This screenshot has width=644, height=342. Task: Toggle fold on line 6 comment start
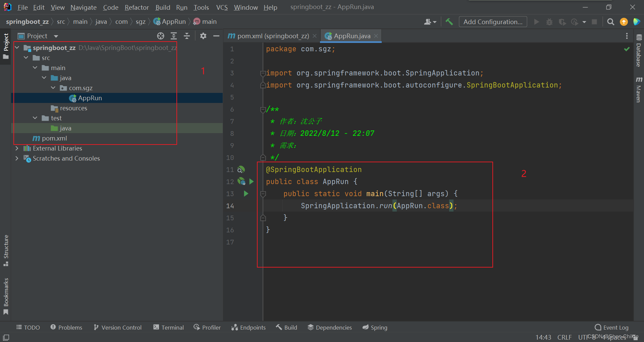(x=263, y=109)
